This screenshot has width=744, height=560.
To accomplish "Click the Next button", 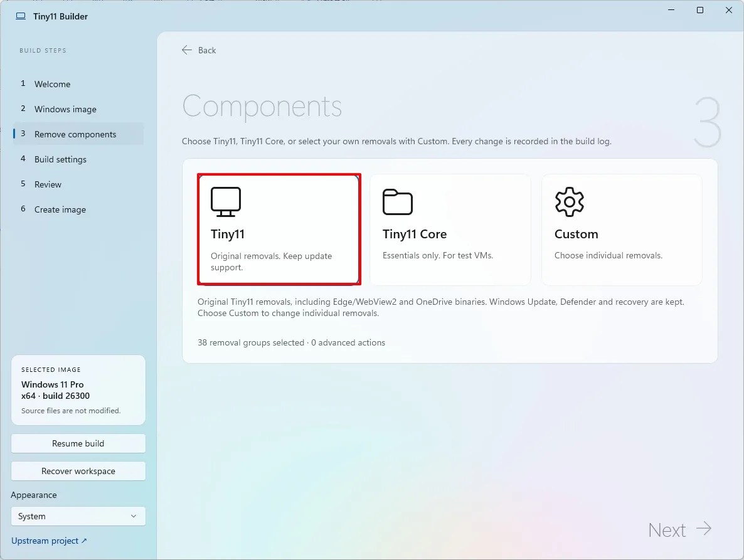I will pyautogui.click(x=680, y=530).
